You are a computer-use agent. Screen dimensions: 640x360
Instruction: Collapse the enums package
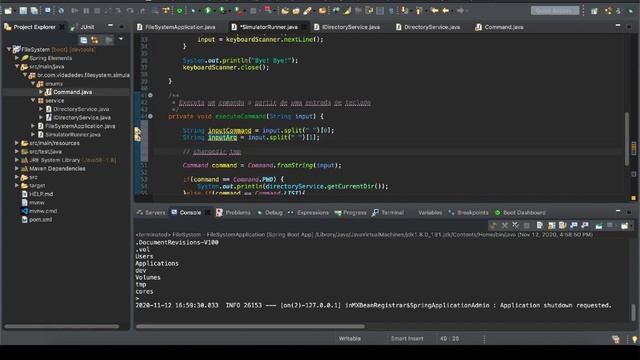[33, 84]
